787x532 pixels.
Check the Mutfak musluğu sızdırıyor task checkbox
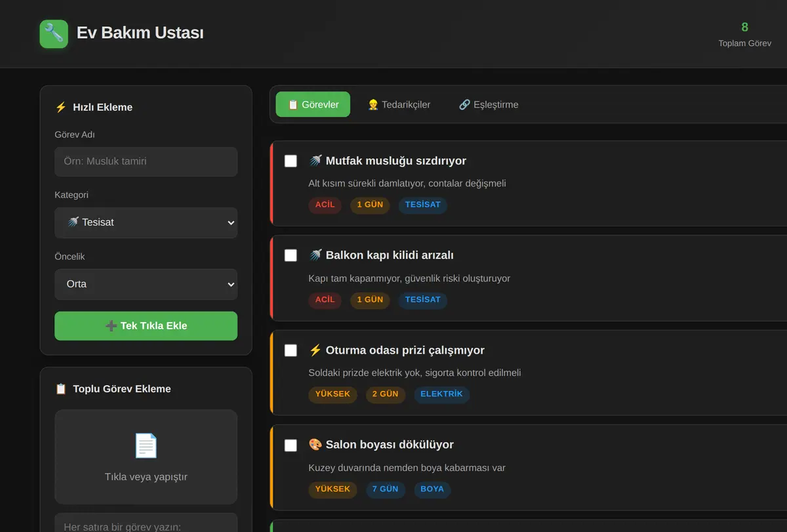click(x=291, y=161)
